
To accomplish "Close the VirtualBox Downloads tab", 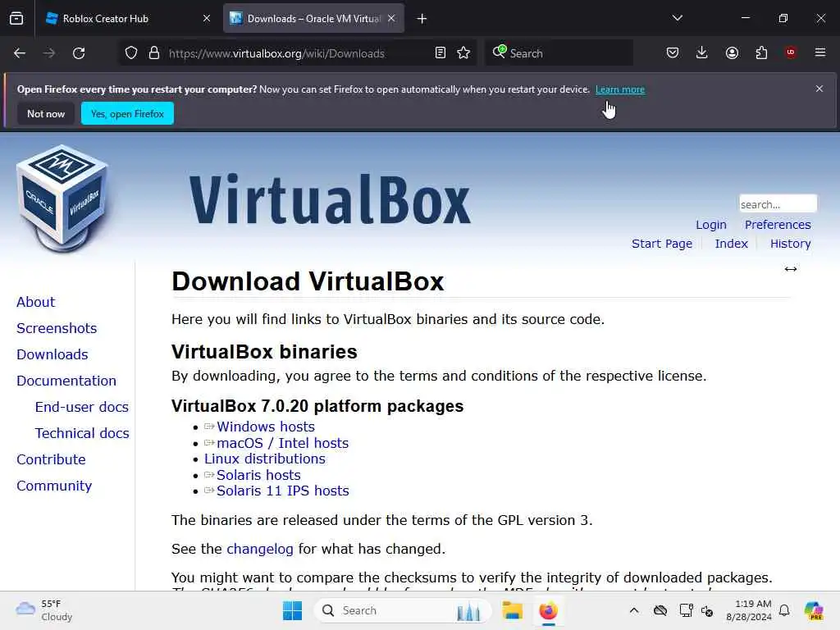I will [x=391, y=18].
